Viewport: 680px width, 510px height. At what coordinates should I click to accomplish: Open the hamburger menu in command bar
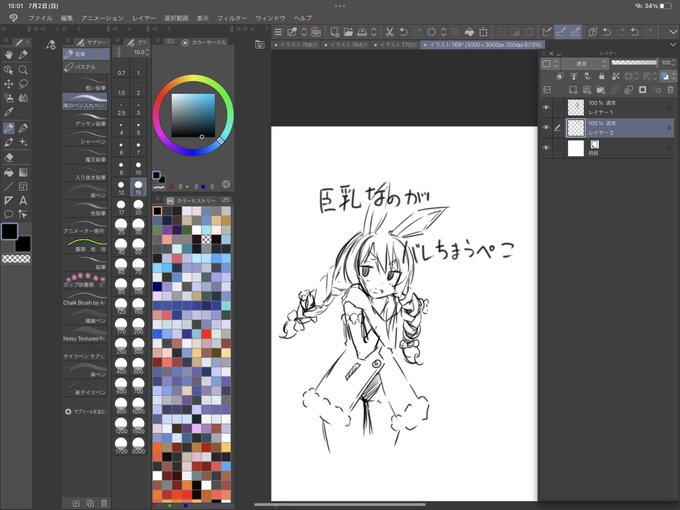pyautogui.click(x=278, y=32)
